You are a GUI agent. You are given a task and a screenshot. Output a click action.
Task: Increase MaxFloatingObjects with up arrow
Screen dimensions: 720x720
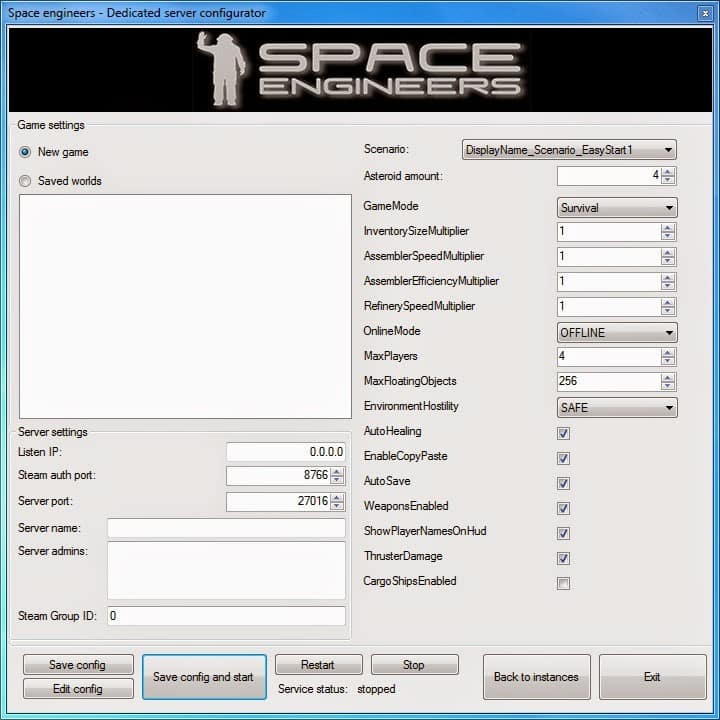(x=668, y=377)
